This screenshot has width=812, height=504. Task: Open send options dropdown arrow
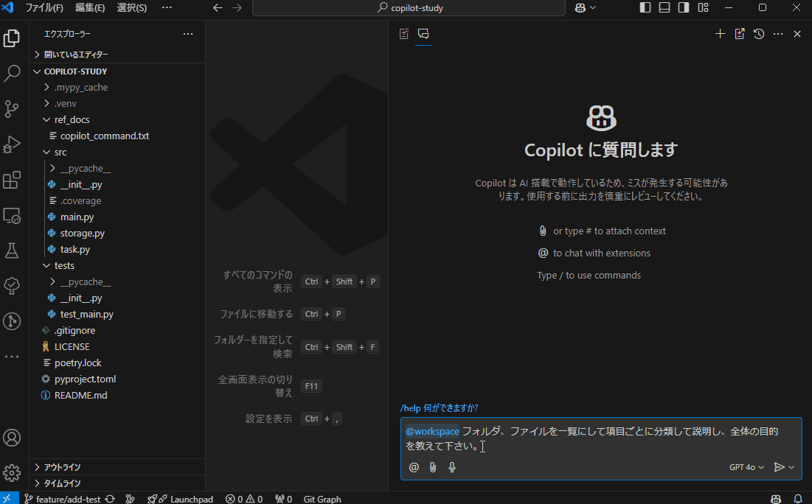click(791, 467)
